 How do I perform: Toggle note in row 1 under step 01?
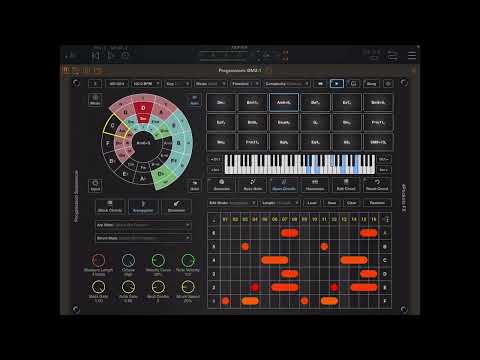pyautogui.click(x=226, y=301)
